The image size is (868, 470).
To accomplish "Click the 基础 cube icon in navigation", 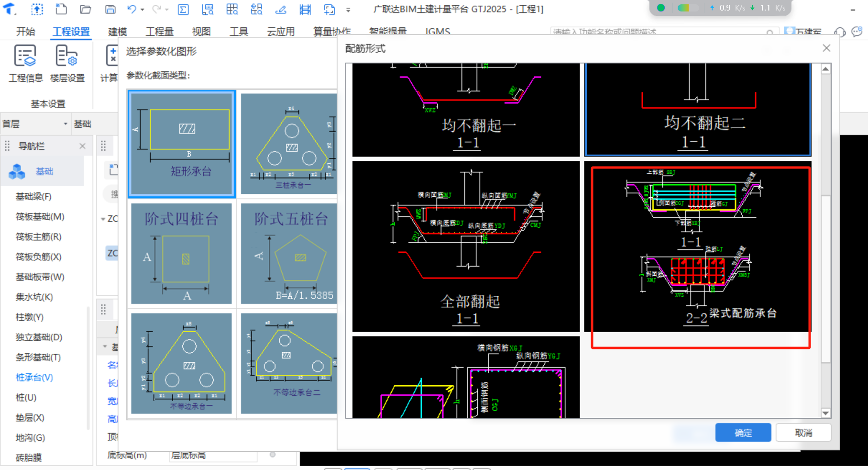I will click(17, 171).
